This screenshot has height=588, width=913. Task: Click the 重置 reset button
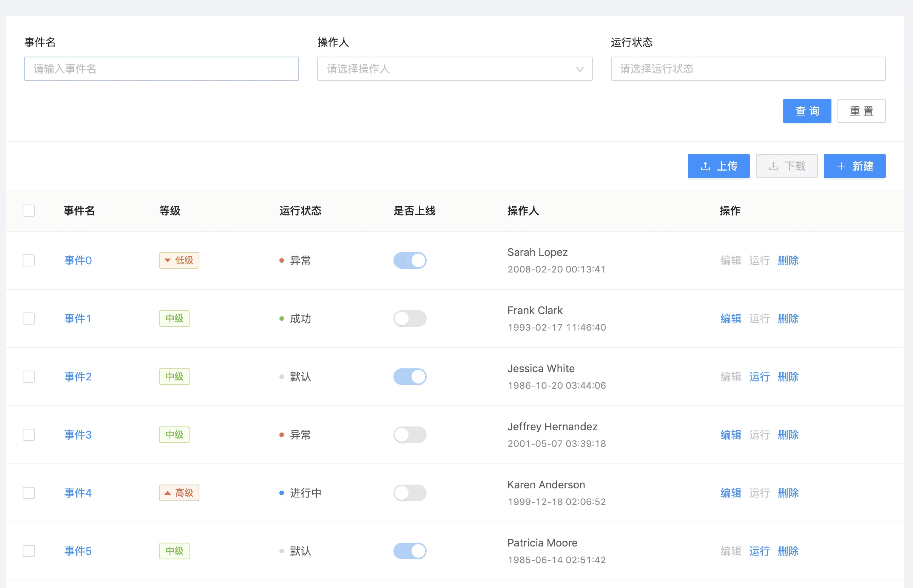[861, 111]
